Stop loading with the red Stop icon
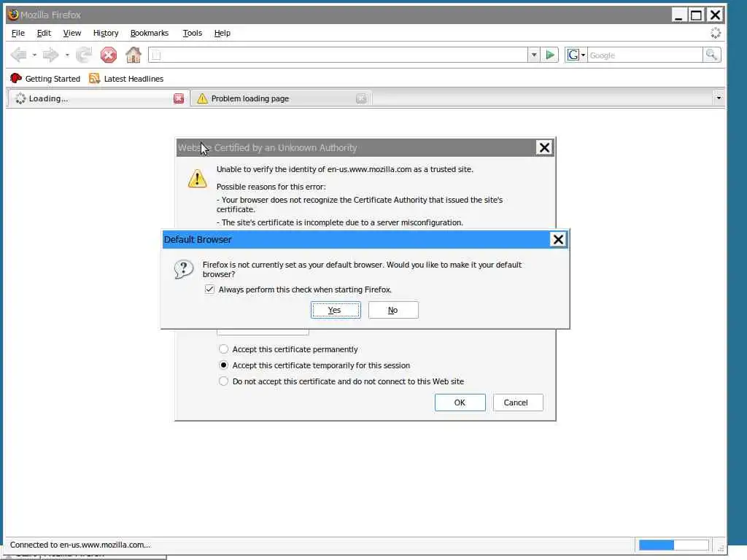Viewport: 747px width, 560px height. click(109, 55)
